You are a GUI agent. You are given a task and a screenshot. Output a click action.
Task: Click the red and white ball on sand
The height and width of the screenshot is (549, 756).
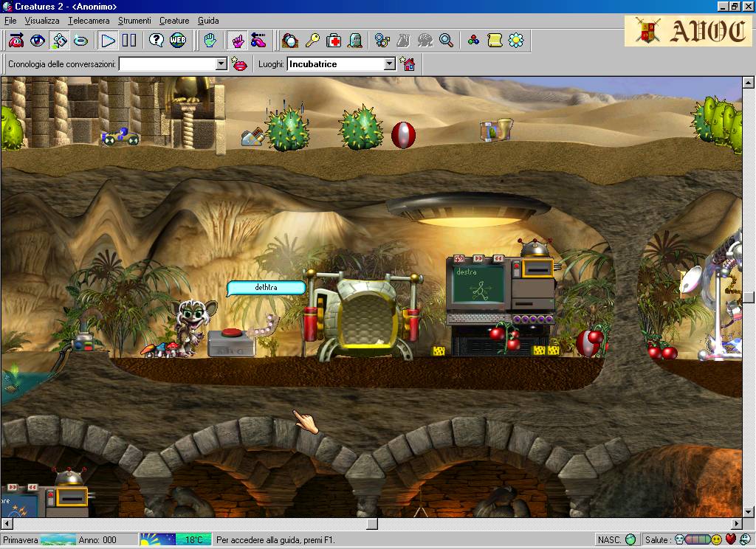click(x=403, y=135)
